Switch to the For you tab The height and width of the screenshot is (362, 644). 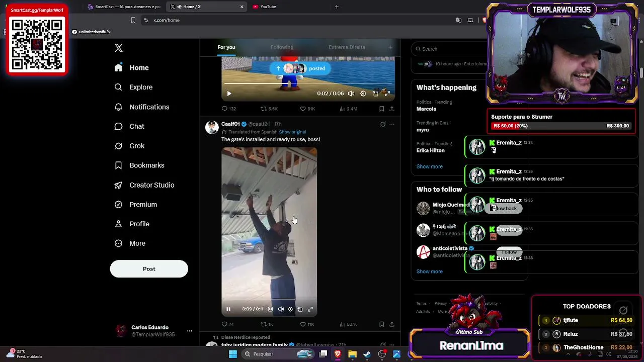click(226, 47)
